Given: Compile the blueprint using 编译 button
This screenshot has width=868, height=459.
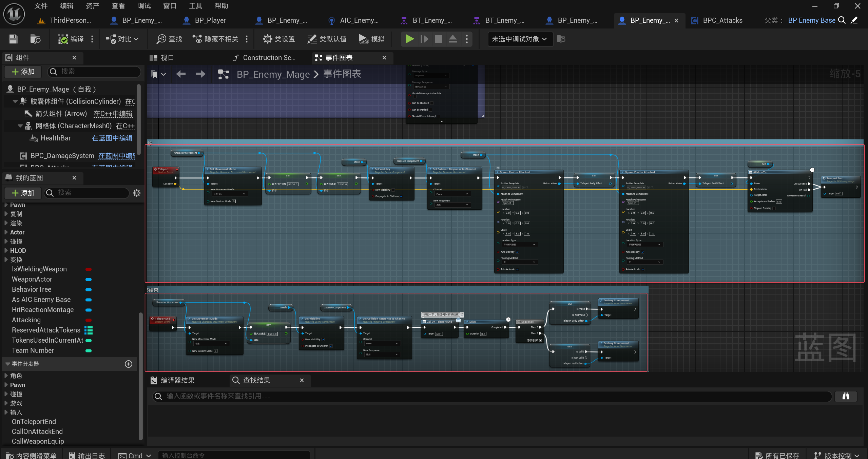Looking at the screenshot, I should coord(71,39).
